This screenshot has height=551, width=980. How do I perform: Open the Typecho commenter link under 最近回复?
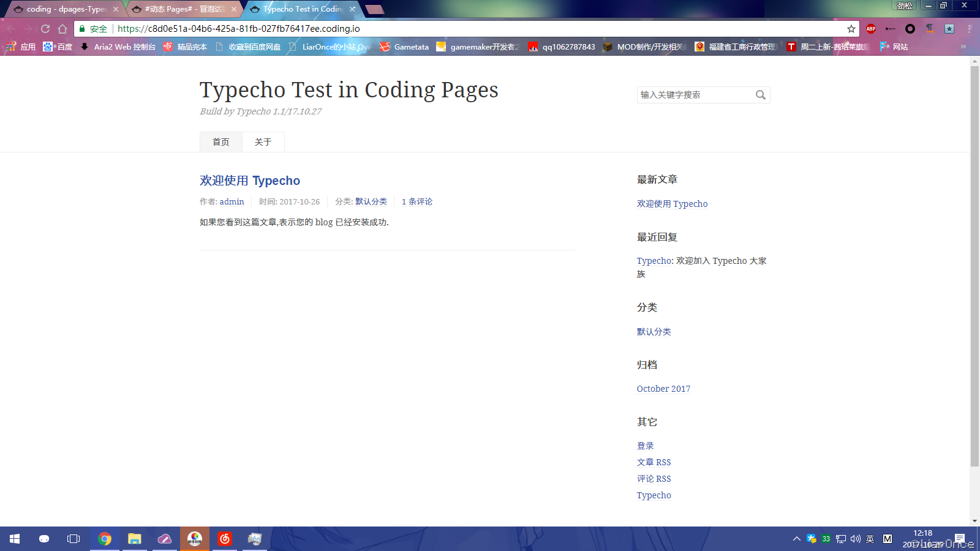click(654, 261)
